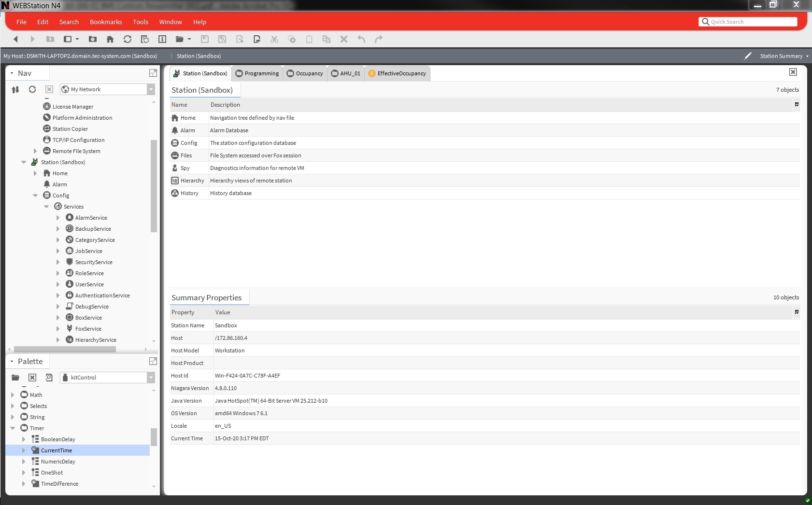Select FoxService in the Nav tree
812x505 pixels.
pyautogui.click(x=88, y=329)
